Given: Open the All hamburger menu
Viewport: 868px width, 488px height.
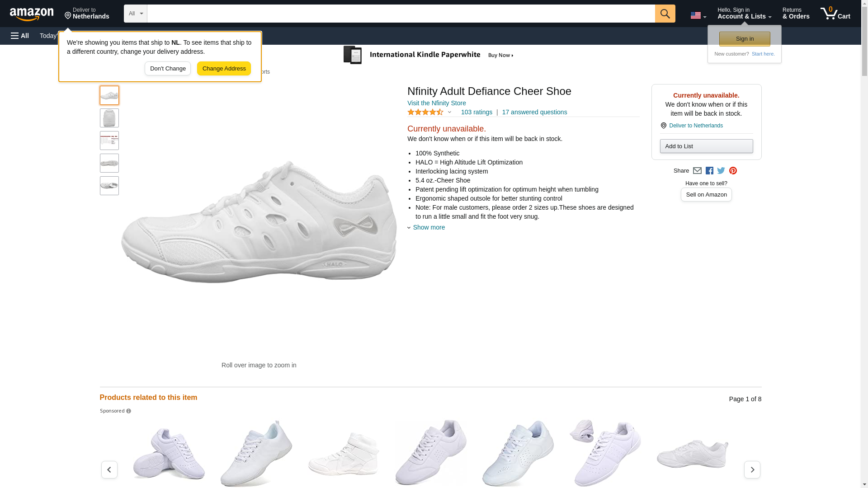Looking at the screenshot, I should 20,36.
